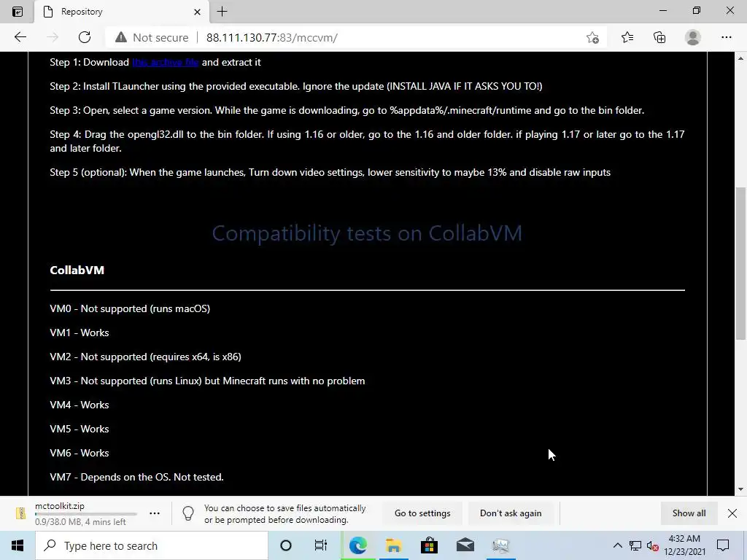Click Show all downloads button
The width and height of the screenshot is (747, 560).
coord(689,513)
